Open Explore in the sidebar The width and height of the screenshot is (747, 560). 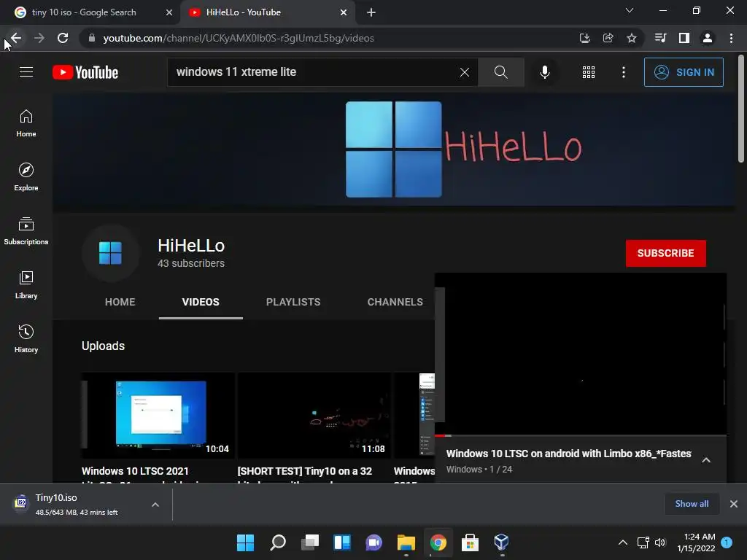pyautogui.click(x=26, y=177)
